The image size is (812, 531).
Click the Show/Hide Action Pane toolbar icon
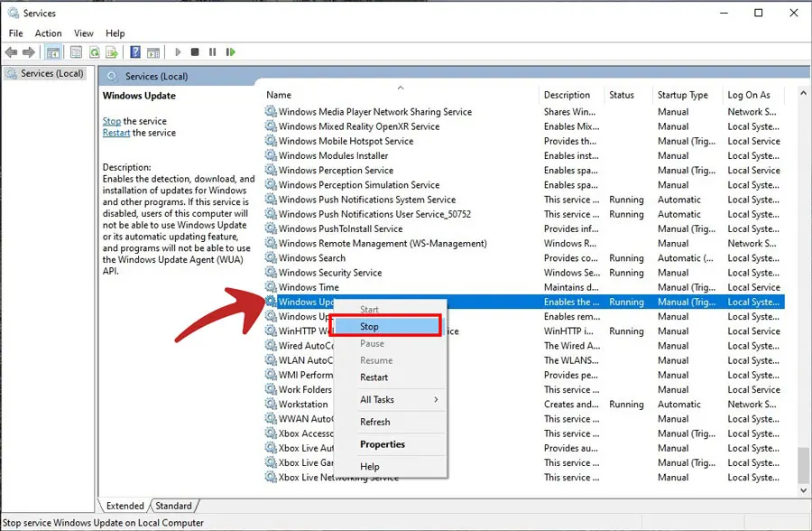coord(153,51)
